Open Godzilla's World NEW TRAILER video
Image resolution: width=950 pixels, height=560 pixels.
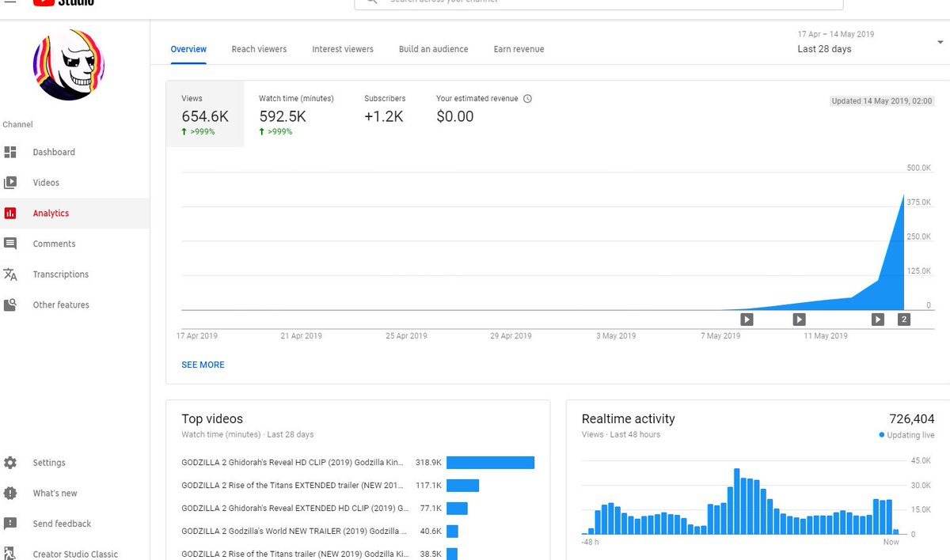coord(294,531)
